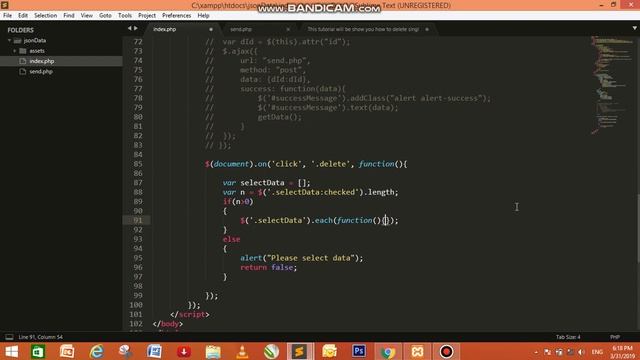Open the View menu
This screenshot has width=640, height=360.
(x=87, y=16)
